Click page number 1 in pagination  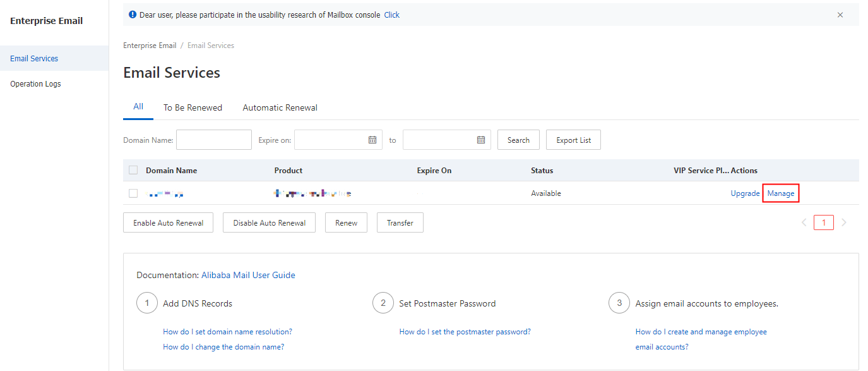pyautogui.click(x=824, y=222)
